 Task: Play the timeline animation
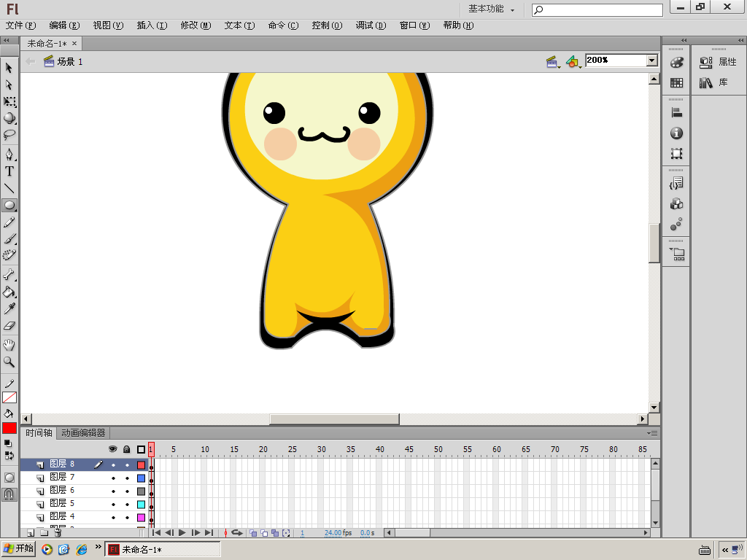[182, 533]
